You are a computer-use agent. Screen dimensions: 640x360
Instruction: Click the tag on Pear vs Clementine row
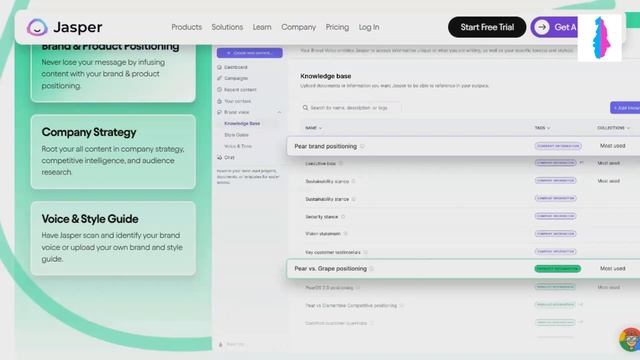(555, 304)
